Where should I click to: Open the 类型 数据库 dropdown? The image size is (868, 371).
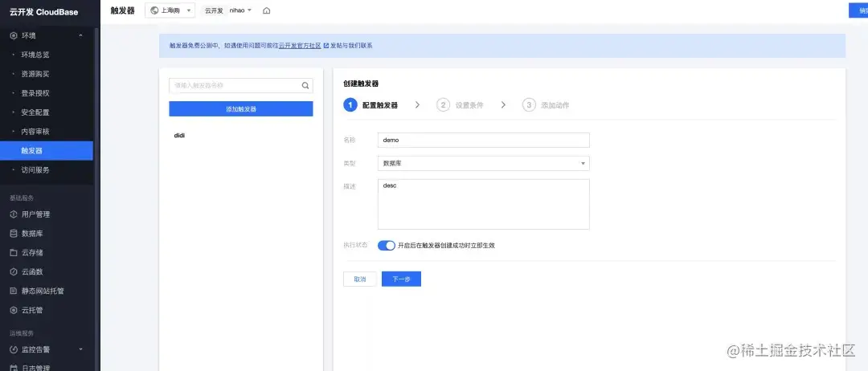coord(483,163)
